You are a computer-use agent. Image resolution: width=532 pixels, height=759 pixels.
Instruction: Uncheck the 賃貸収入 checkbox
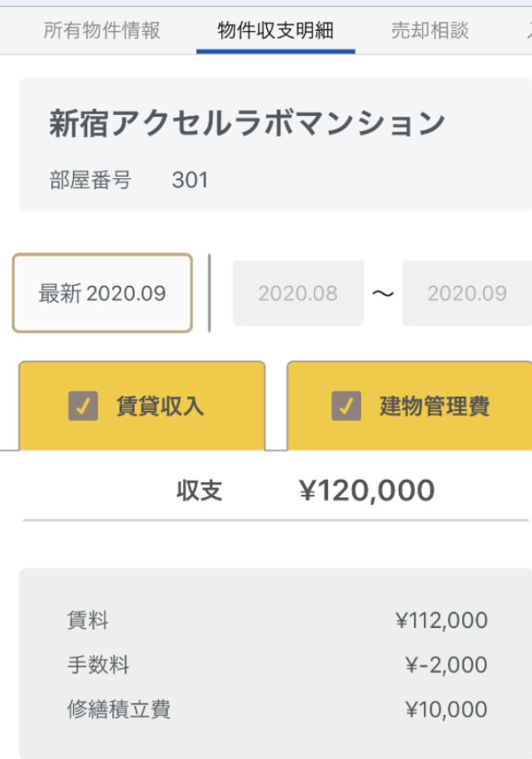[x=83, y=406]
